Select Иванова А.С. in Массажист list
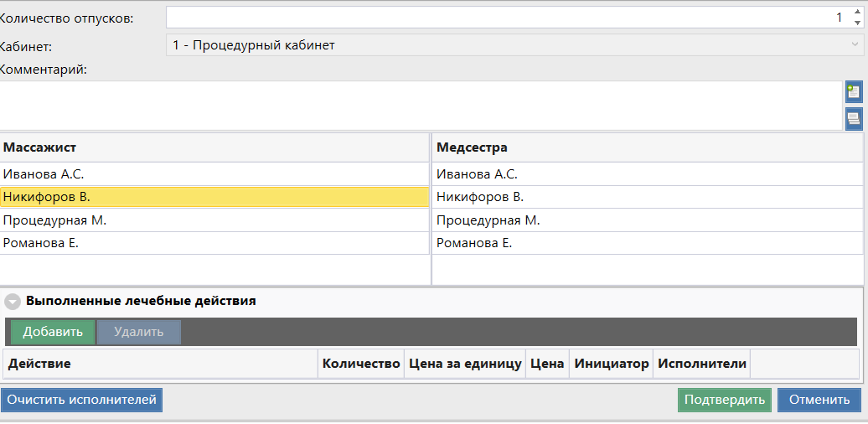 coord(214,174)
